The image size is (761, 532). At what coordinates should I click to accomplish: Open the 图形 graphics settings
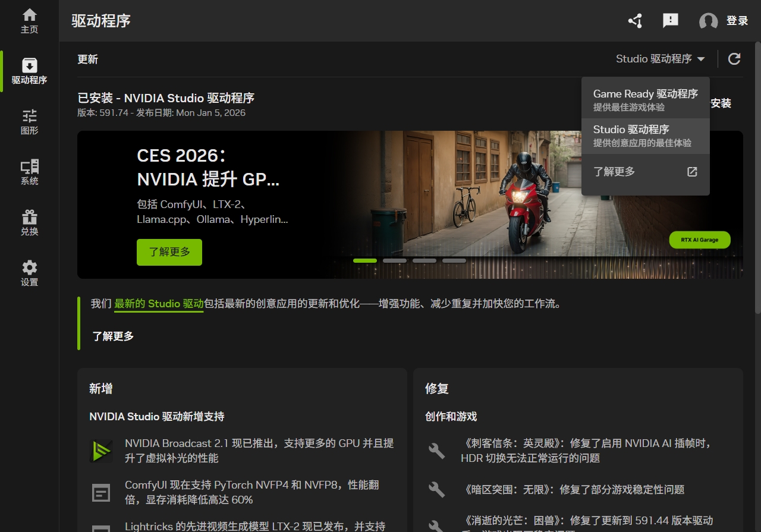pyautogui.click(x=29, y=122)
